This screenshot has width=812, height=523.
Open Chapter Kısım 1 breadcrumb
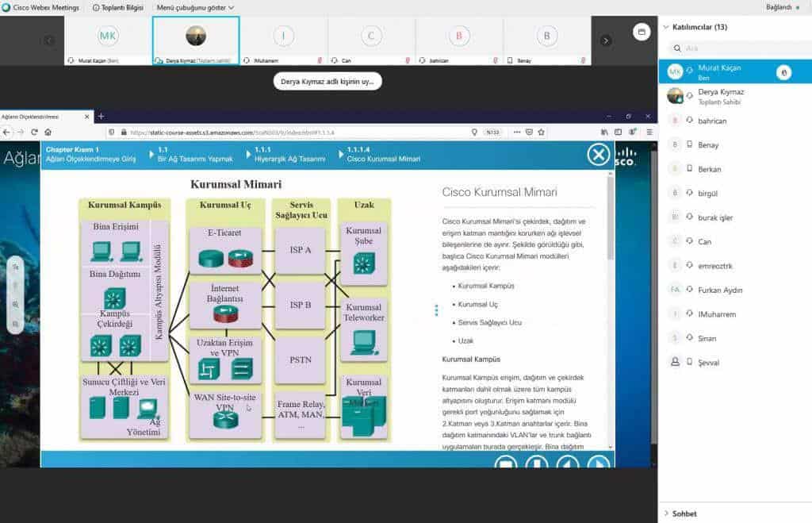point(91,155)
